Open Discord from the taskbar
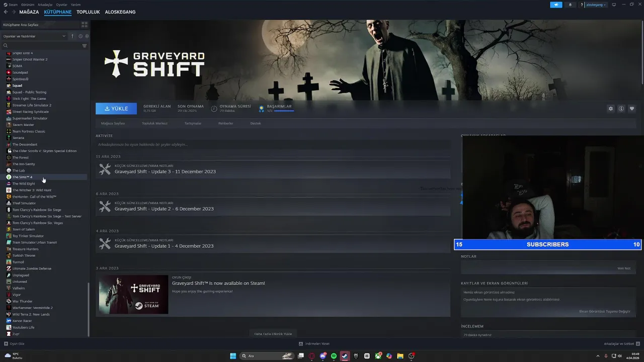This screenshot has height=362, width=644. point(323,356)
